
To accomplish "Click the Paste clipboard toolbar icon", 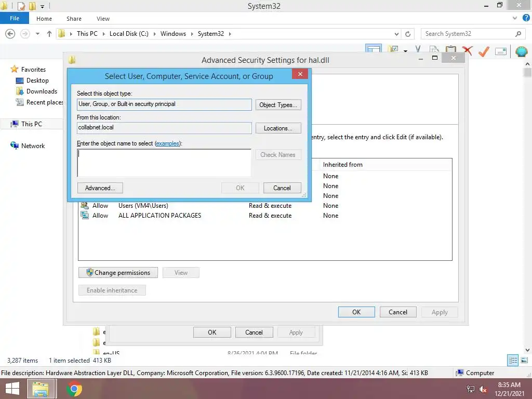I will tap(450, 50).
